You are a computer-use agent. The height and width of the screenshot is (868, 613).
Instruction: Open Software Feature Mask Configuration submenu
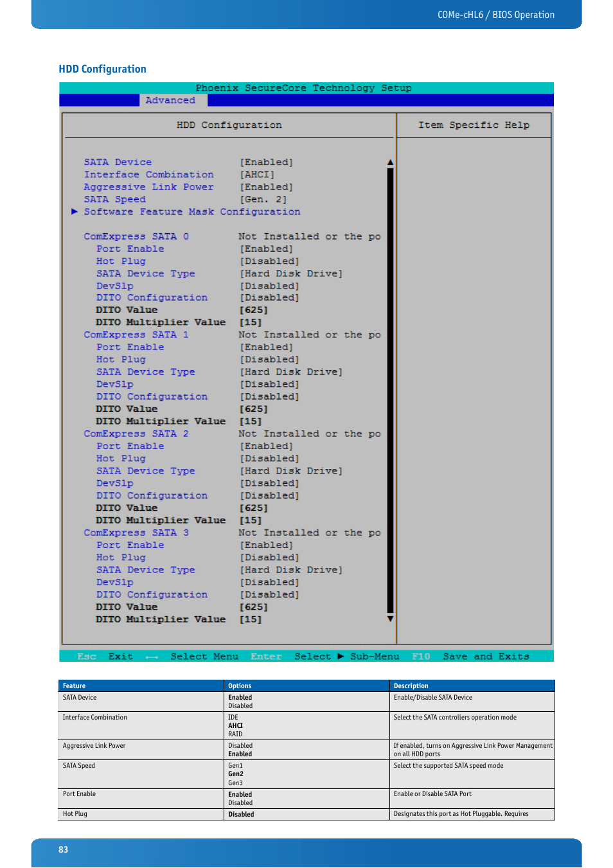pyautogui.click(x=192, y=211)
